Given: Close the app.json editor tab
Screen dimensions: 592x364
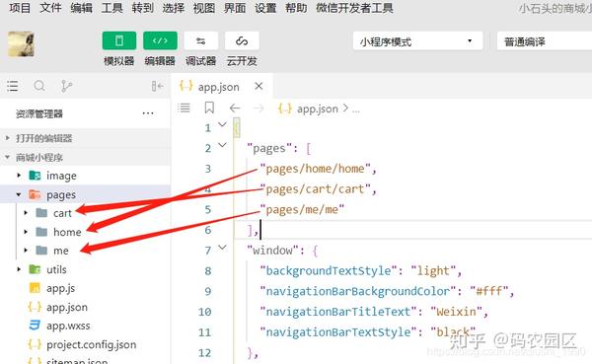Looking at the screenshot, I should pyautogui.click(x=259, y=87).
